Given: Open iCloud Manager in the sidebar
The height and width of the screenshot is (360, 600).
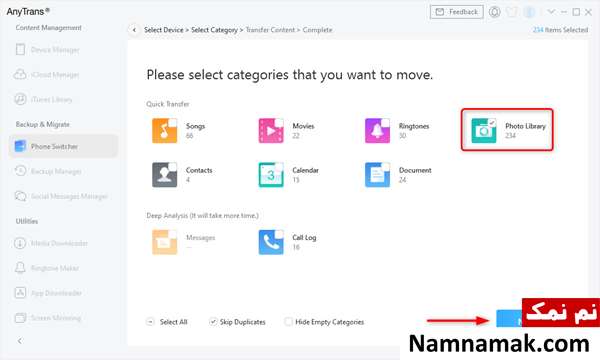Looking at the screenshot, I should (63, 75).
